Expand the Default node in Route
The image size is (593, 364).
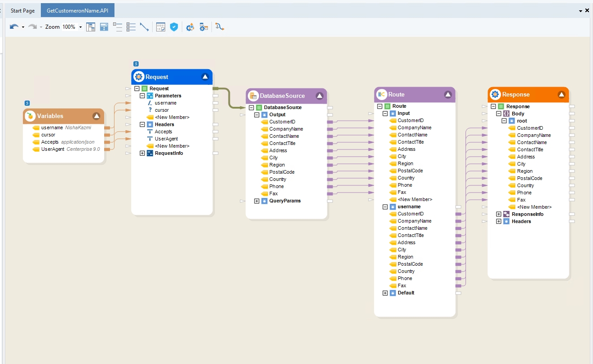pyautogui.click(x=385, y=293)
